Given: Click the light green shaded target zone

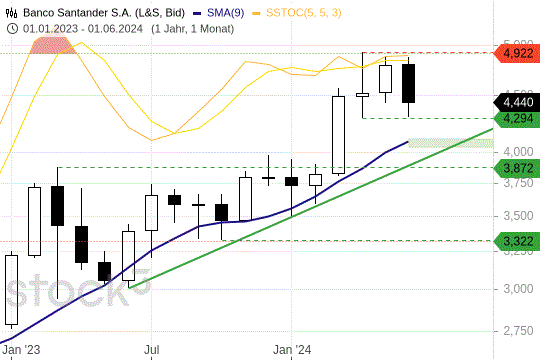Looking at the screenshot, I should point(450,143).
